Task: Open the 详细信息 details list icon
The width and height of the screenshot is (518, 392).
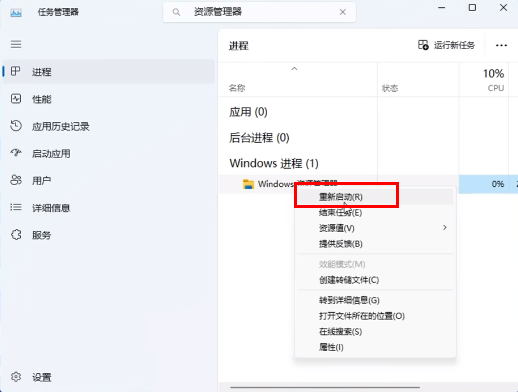Action: point(16,207)
